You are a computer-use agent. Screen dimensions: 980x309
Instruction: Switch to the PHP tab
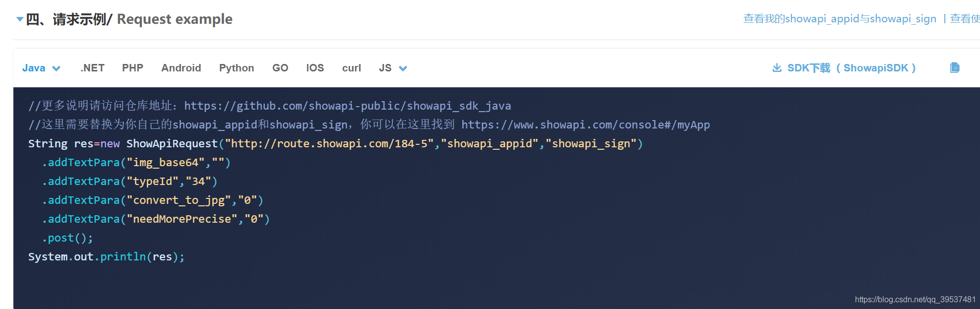pyautogui.click(x=132, y=68)
